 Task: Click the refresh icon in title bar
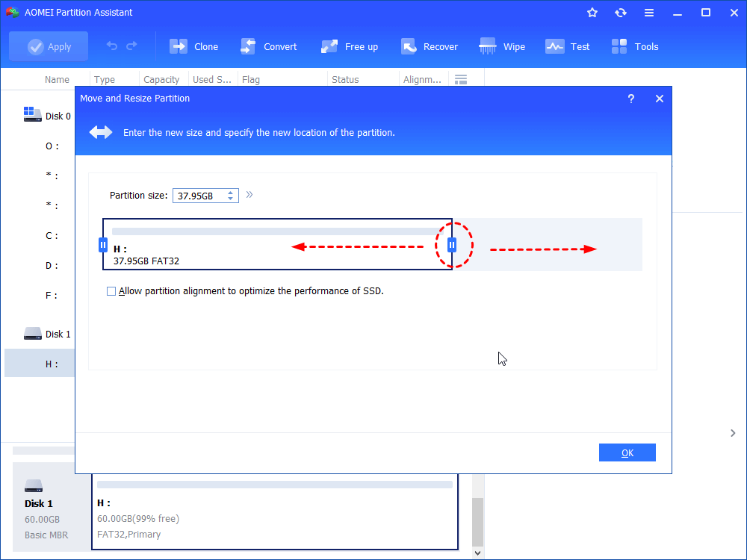coord(620,13)
